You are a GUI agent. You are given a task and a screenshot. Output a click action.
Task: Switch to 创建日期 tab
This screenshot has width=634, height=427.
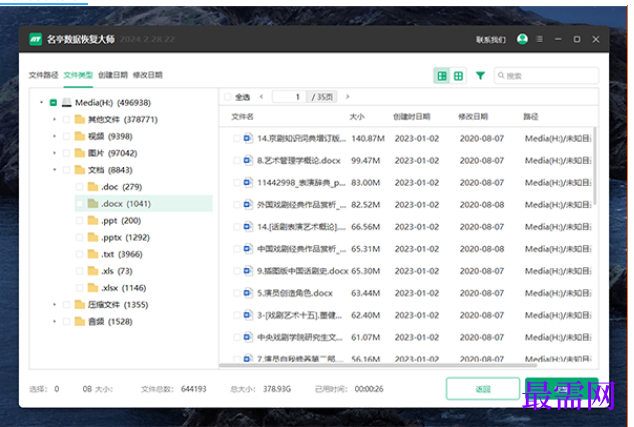coord(113,75)
